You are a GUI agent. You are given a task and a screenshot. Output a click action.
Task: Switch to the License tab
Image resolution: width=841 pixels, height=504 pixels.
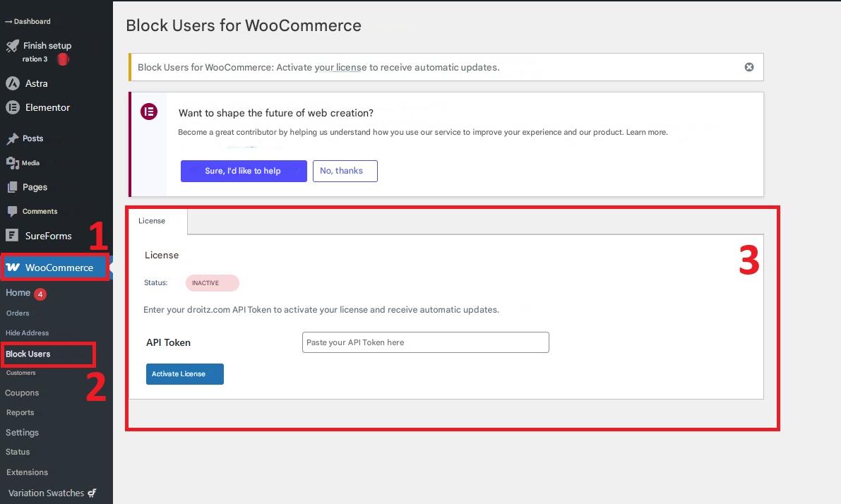click(x=152, y=221)
